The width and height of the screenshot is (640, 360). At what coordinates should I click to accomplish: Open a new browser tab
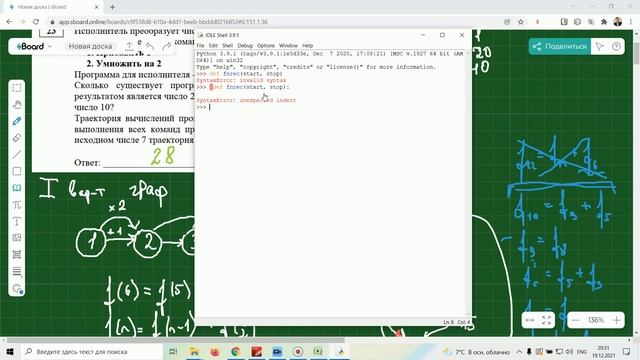(112, 7)
